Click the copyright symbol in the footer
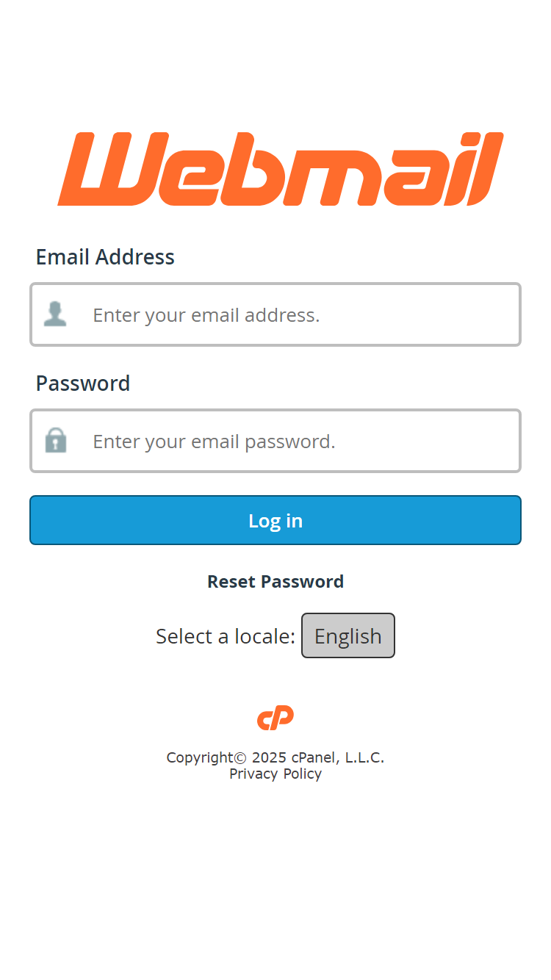Viewport: 551px width, 980px height. (240, 757)
